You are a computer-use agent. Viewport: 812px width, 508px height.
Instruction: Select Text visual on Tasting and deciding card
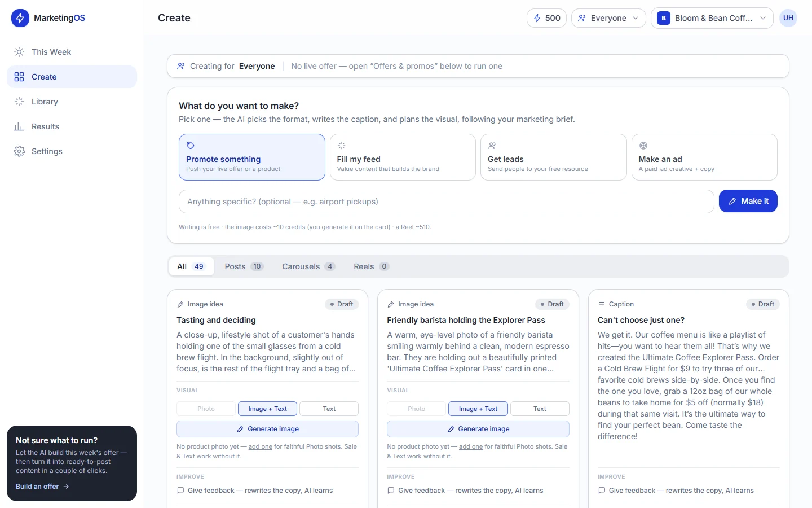[x=329, y=409]
